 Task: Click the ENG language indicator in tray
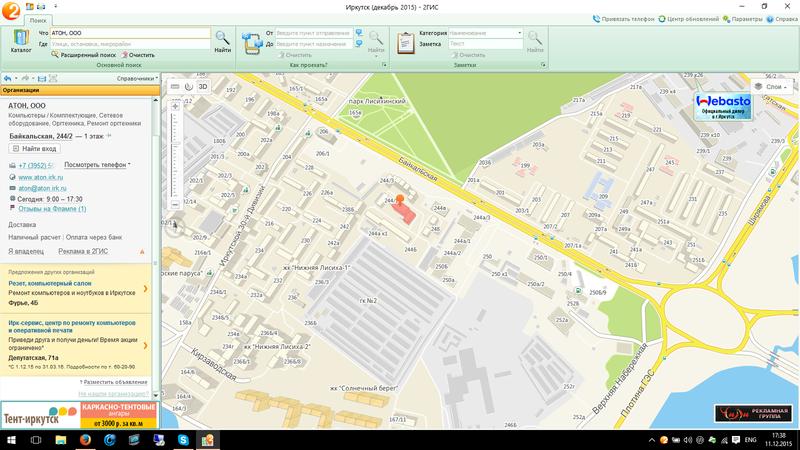(751, 440)
